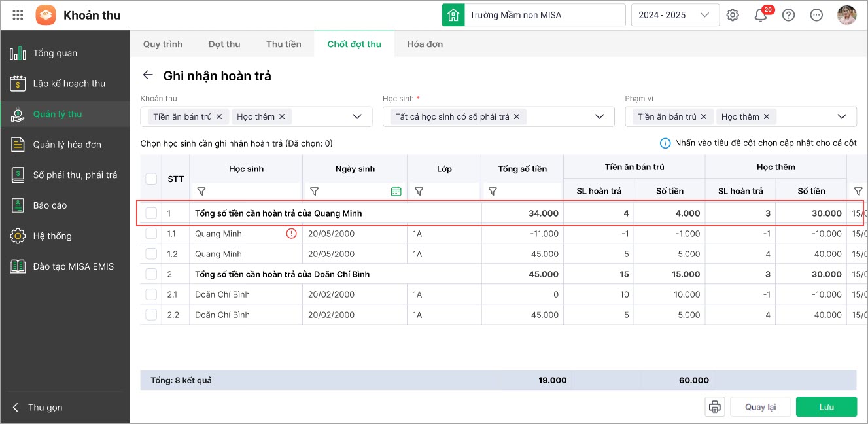Screen dimensions: 868x424
Task: Click the print icon beside Quay lại
Action: click(715, 407)
